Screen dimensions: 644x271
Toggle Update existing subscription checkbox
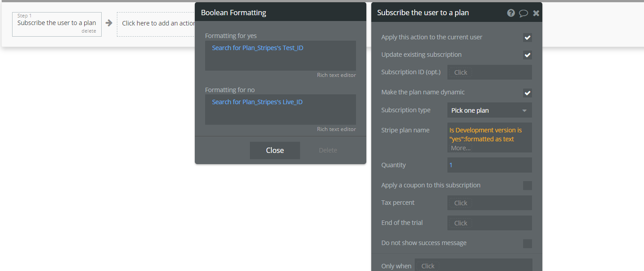(528, 55)
